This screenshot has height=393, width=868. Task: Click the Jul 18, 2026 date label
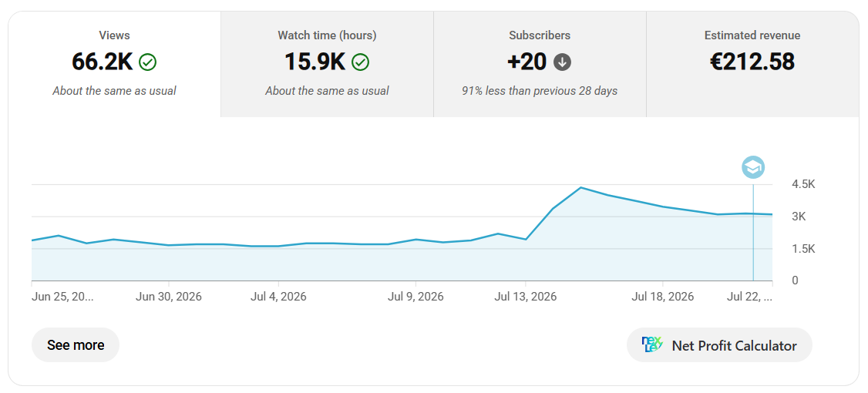pos(663,297)
